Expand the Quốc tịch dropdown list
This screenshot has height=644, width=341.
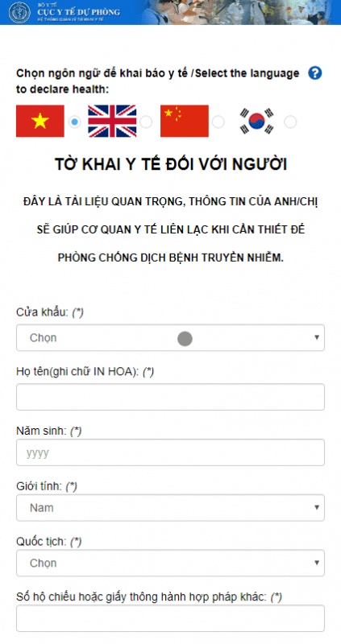click(170, 563)
